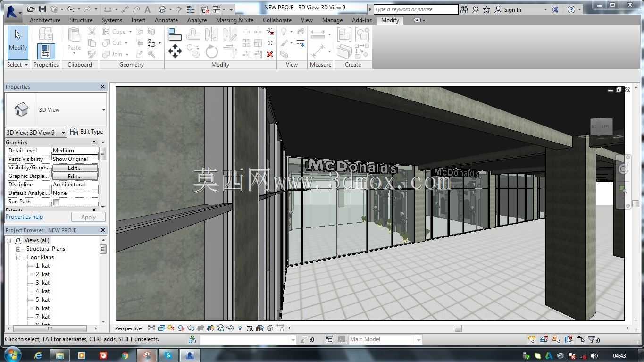This screenshot has width=644, height=362.
Task: Select the Modify arrow tool
Action: pos(18,42)
